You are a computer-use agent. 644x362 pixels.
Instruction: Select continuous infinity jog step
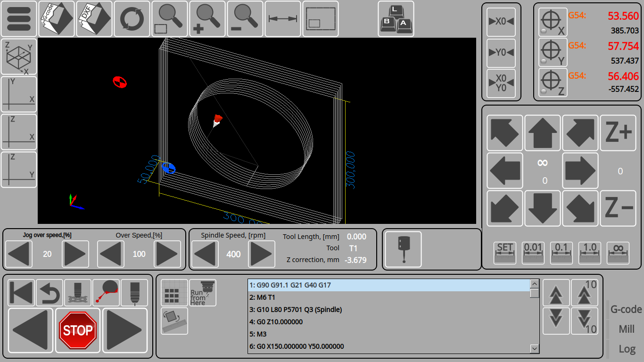point(618,253)
